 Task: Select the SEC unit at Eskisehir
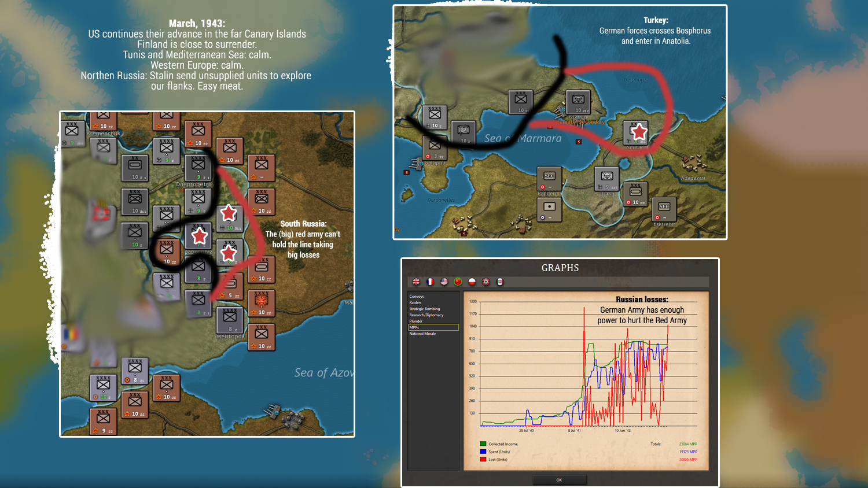point(664,209)
